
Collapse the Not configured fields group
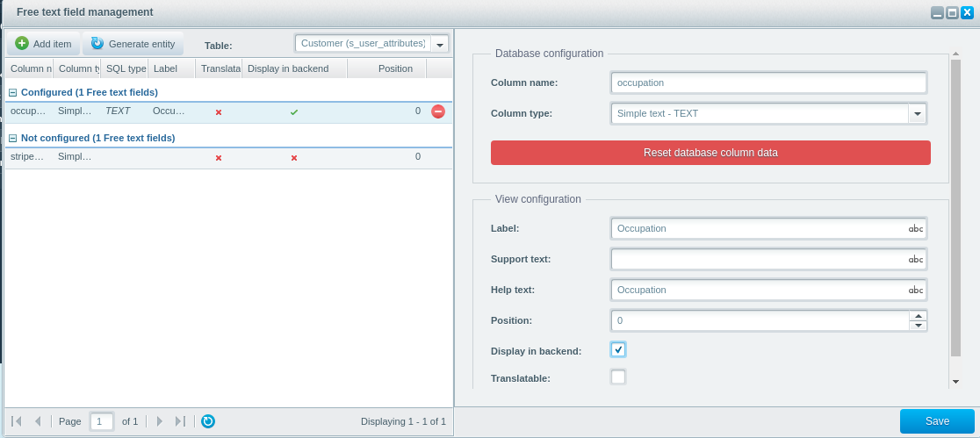click(x=12, y=138)
